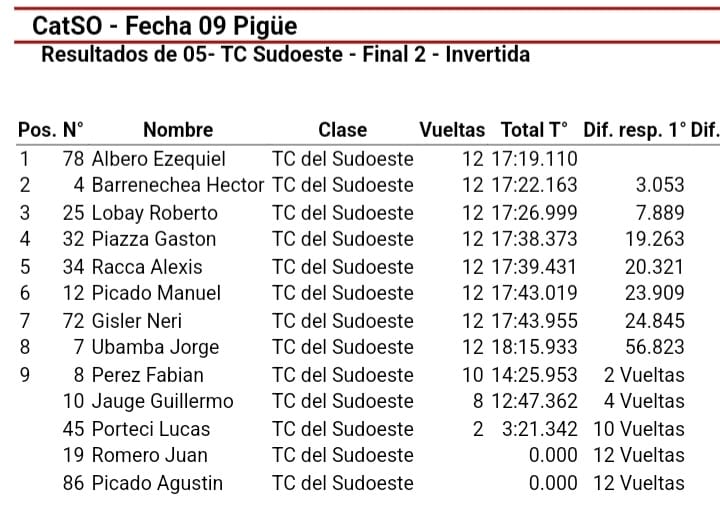720x530 pixels.
Task: Select Porteci Lucas time 3:21.342
Action: tap(540, 429)
